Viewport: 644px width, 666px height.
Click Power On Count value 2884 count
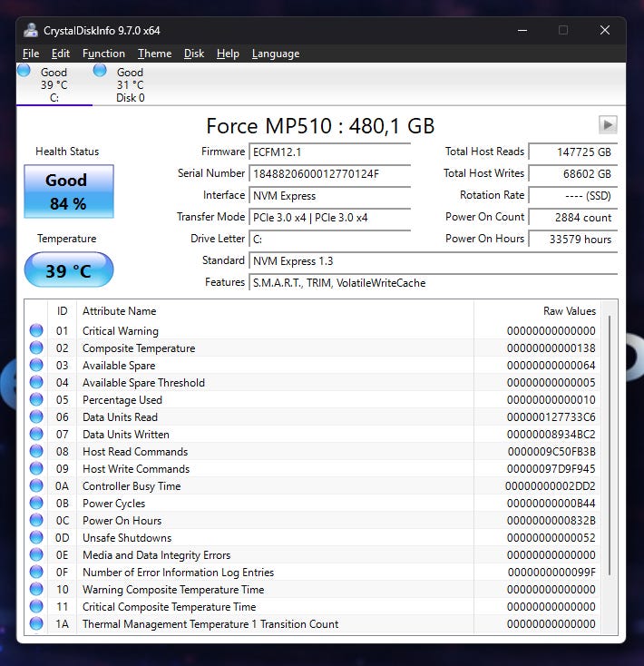572,218
